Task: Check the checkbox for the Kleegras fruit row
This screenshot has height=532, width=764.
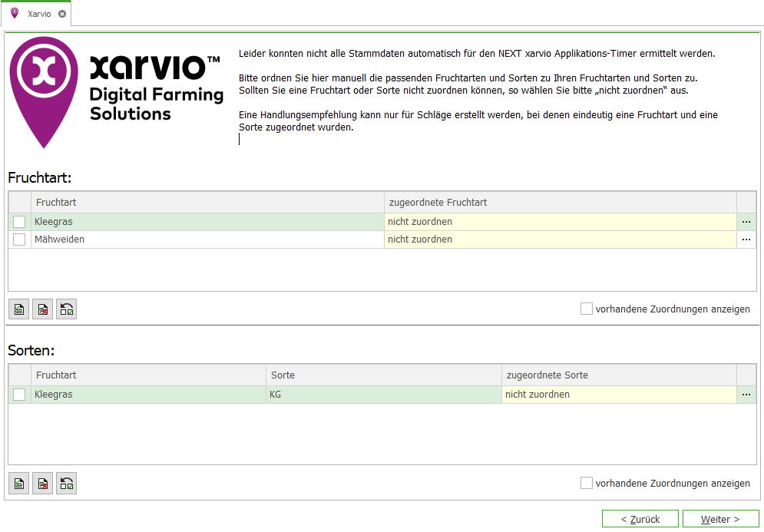Action: point(19,221)
